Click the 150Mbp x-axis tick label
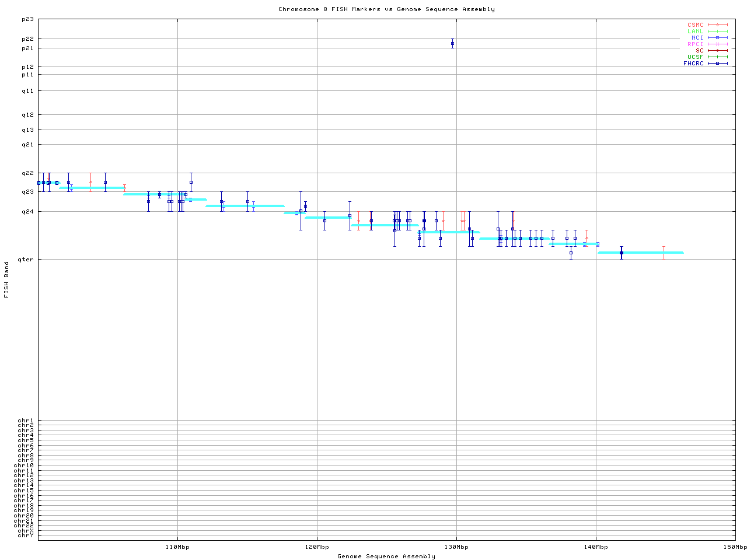Viewport: 747px width, 560px height. pyautogui.click(x=735, y=547)
